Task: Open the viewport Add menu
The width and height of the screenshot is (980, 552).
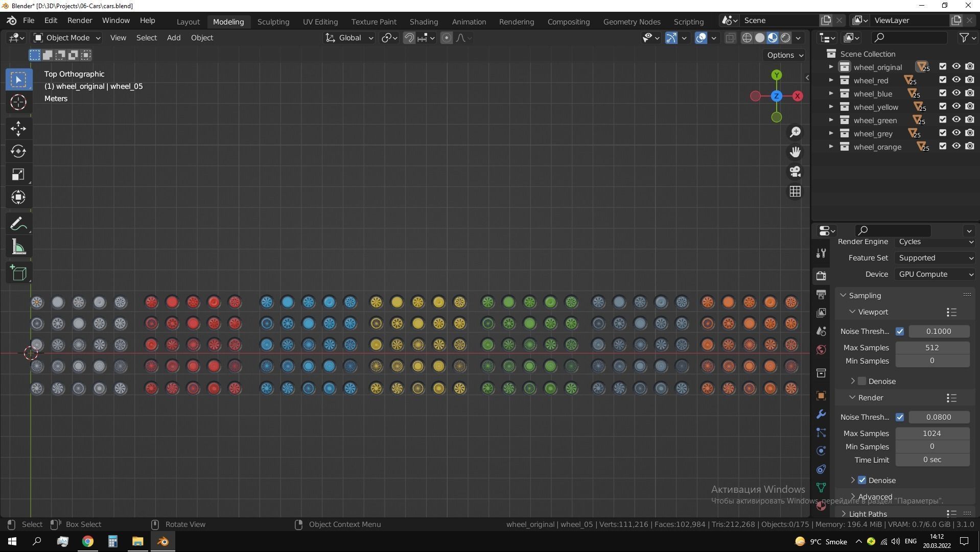Action: tap(174, 38)
